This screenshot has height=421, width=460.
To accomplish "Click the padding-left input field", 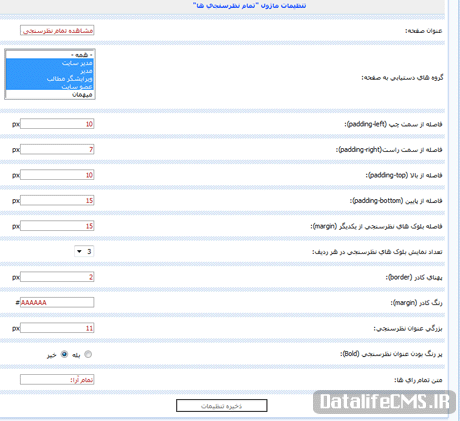I will click(x=57, y=124).
